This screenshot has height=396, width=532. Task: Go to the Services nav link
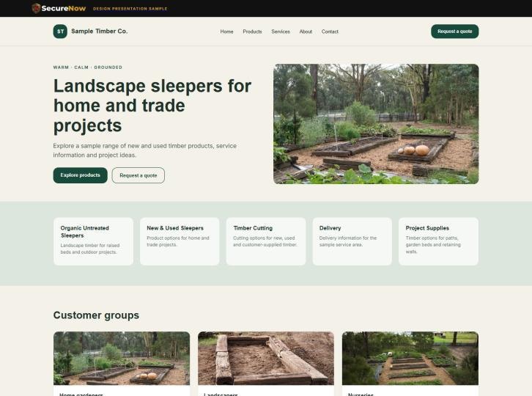point(281,32)
